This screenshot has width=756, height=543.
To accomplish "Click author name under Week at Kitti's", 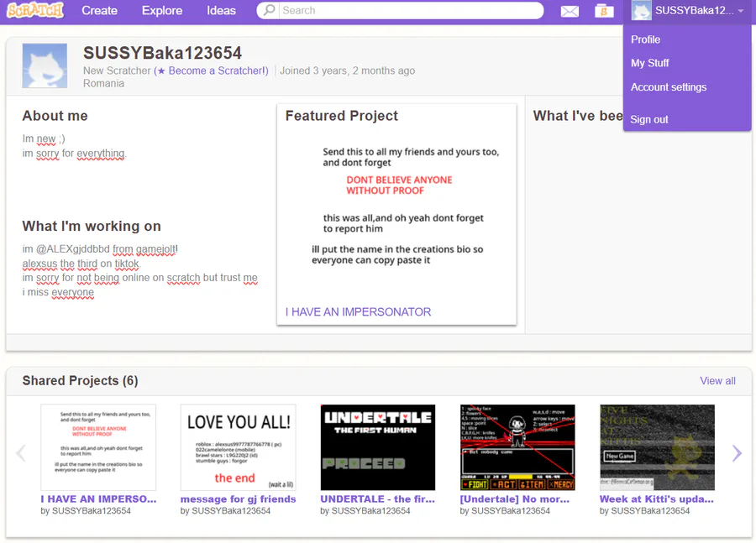I will (650, 511).
